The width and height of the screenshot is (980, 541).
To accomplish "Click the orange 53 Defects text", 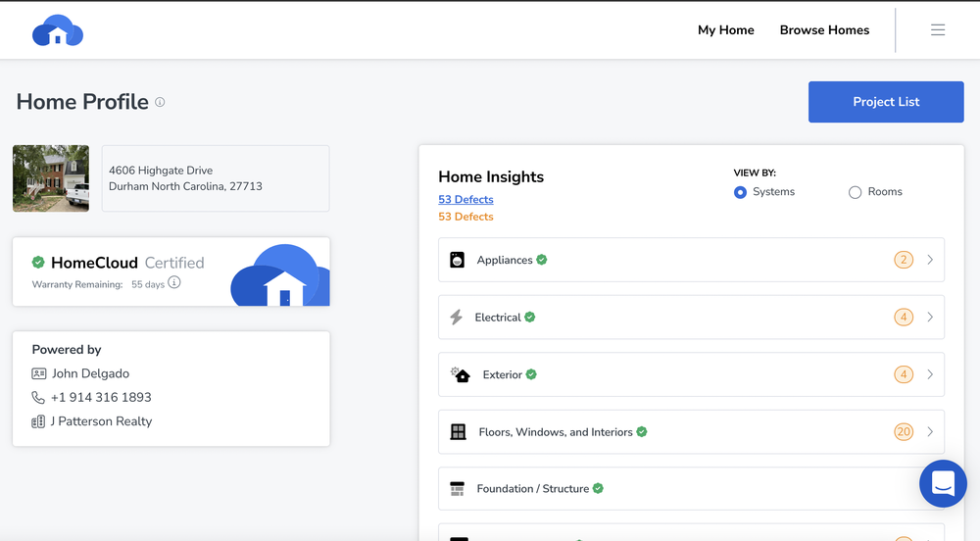I will pyautogui.click(x=465, y=217).
